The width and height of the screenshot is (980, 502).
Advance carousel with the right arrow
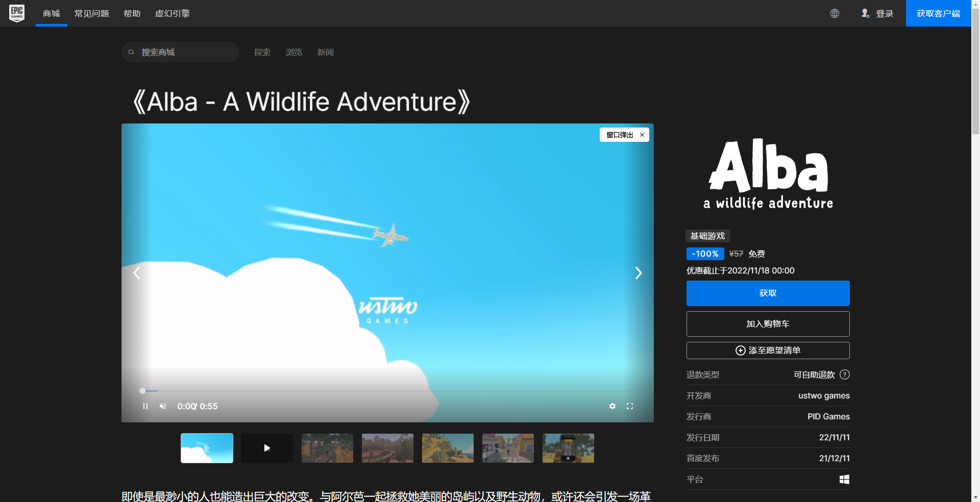[639, 273]
